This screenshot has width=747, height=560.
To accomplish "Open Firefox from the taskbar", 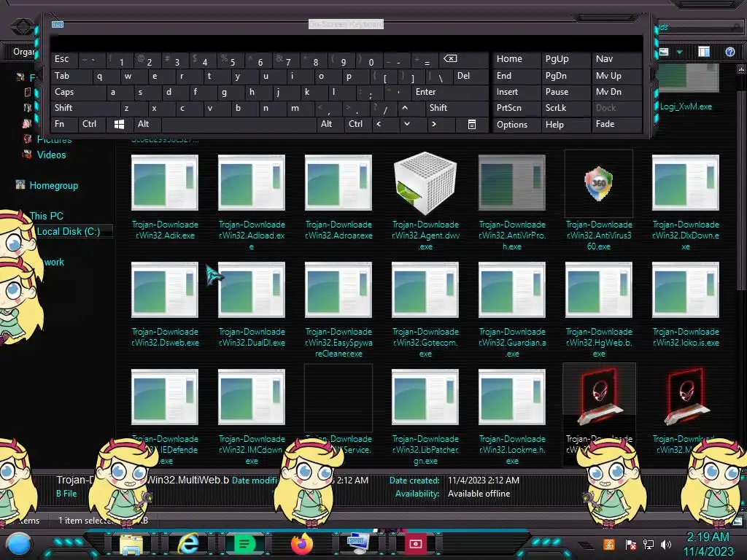I will coord(301,544).
